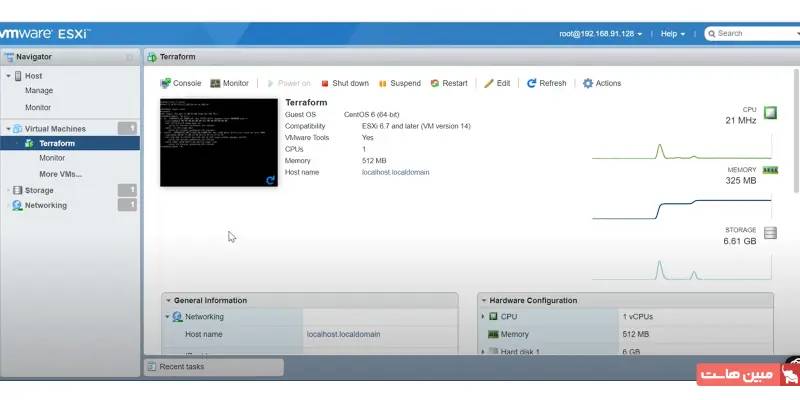Click the localhost.localdomain host name link

395,172
